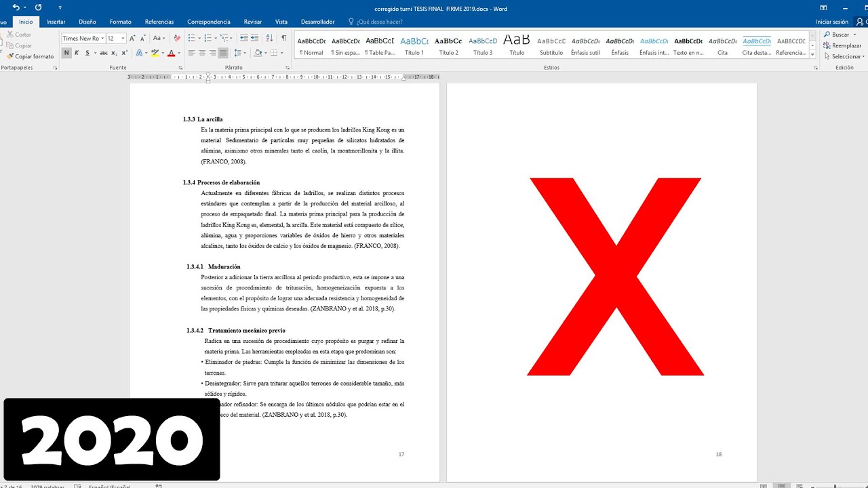Insert a bulleted list
The height and width of the screenshot is (488, 868).
[x=191, y=38]
